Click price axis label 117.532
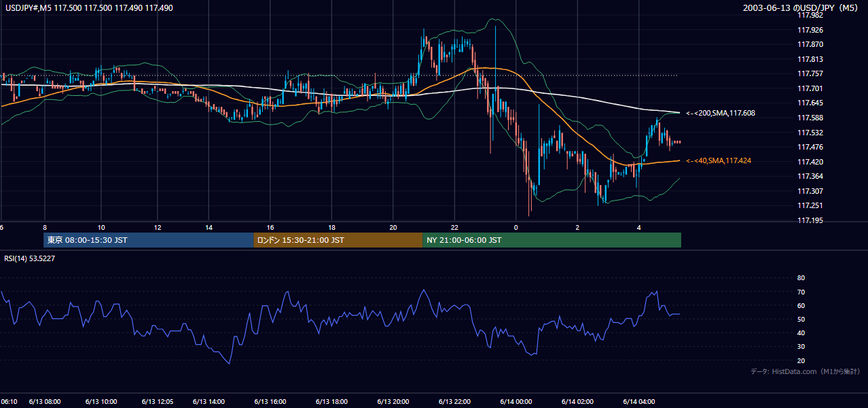868x408 pixels. coord(810,133)
